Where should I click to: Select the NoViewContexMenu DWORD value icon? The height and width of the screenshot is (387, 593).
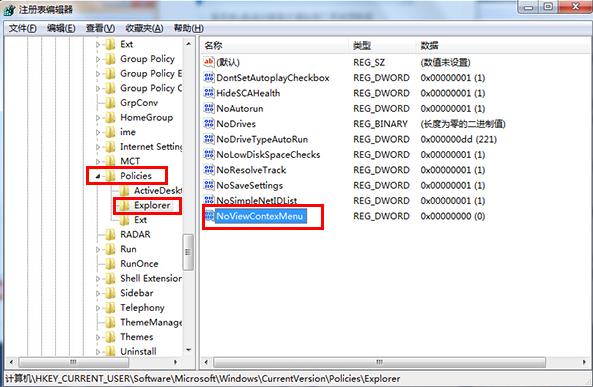(x=209, y=216)
